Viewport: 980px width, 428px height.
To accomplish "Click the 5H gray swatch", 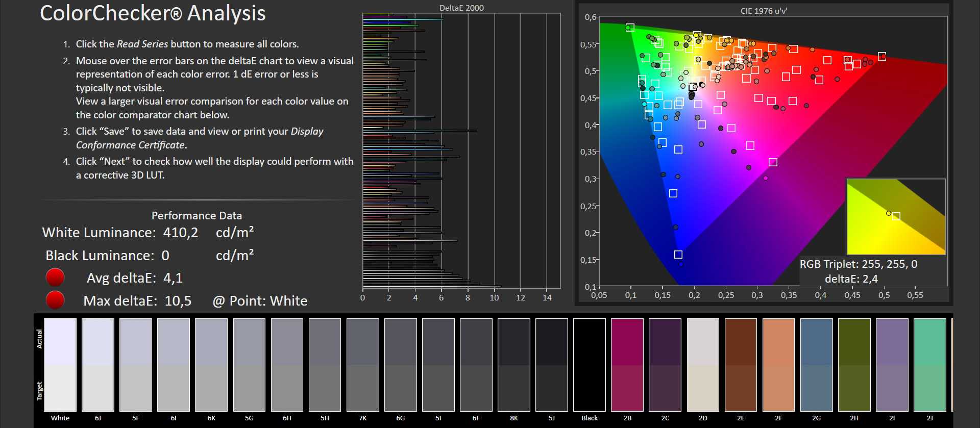I will point(325,365).
